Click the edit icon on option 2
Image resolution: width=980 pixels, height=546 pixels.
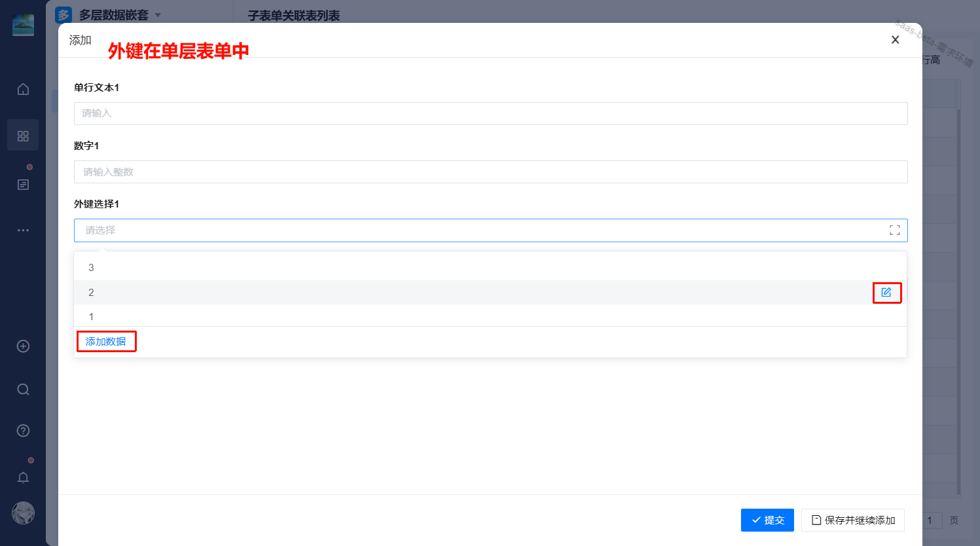click(886, 293)
